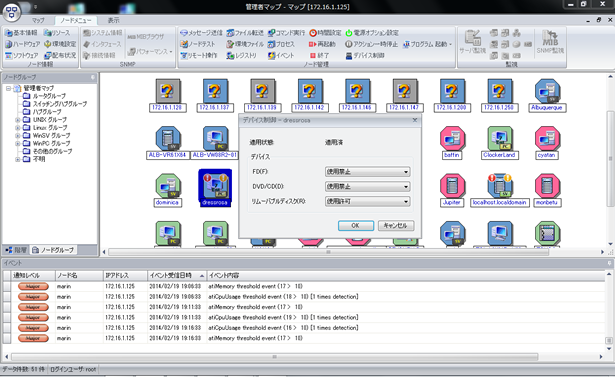Viewport: 615px width, 377px height.
Task: Click アクション一時停止 in the ribbon
Action: pos(371,44)
